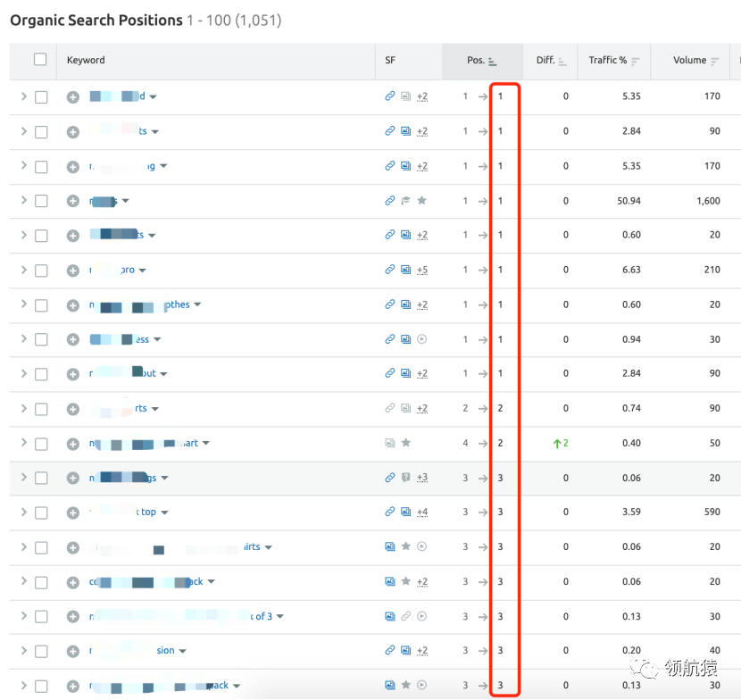Expand the row with the green ↑2 Diff.
This screenshot has width=741, height=700.
click(23, 443)
